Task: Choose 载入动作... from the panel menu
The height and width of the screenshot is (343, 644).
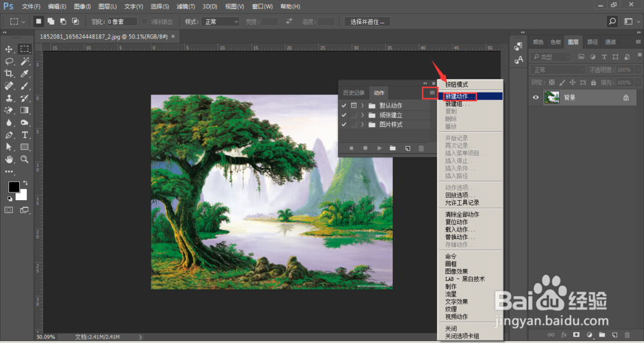Action: [x=460, y=230]
